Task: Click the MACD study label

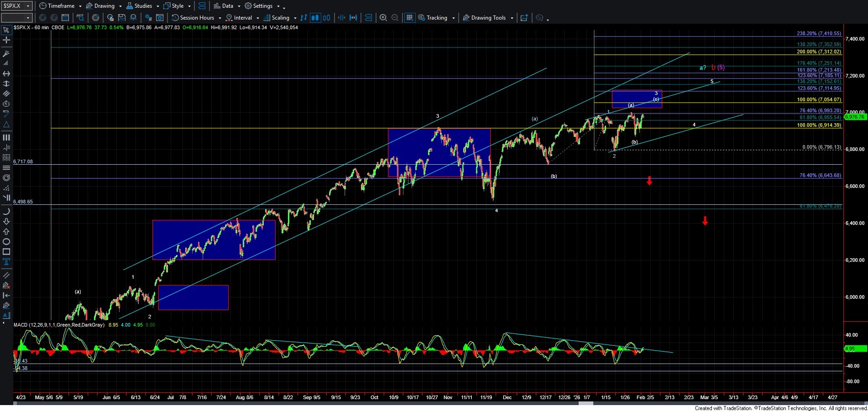Action: [x=59, y=325]
